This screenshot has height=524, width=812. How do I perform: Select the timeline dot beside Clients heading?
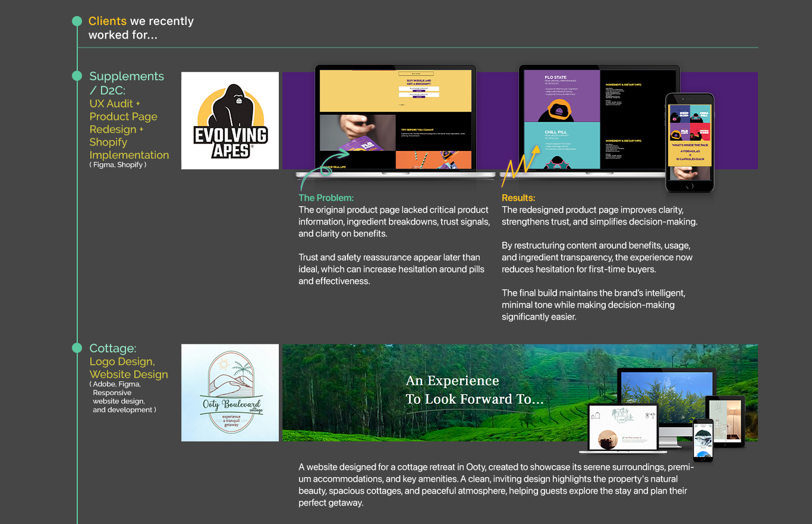(77, 21)
